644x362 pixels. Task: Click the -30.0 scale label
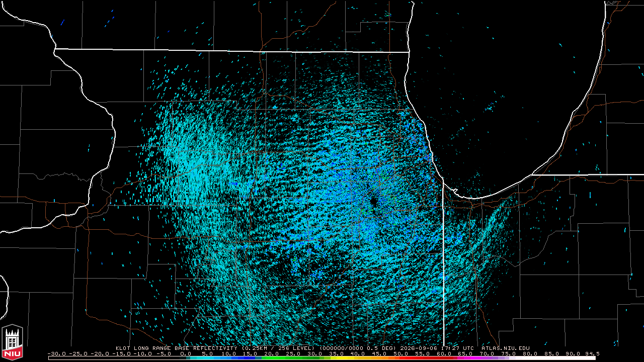point(57,354)
